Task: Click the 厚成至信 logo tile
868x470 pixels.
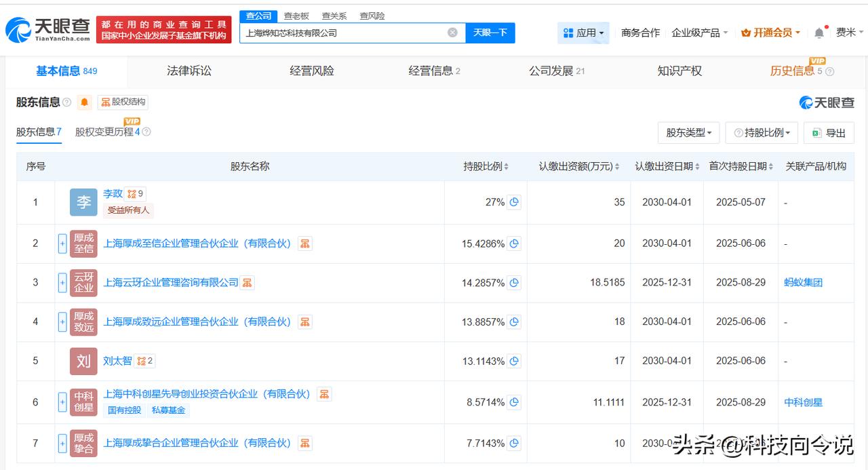Action: click(x=83, y=243)
